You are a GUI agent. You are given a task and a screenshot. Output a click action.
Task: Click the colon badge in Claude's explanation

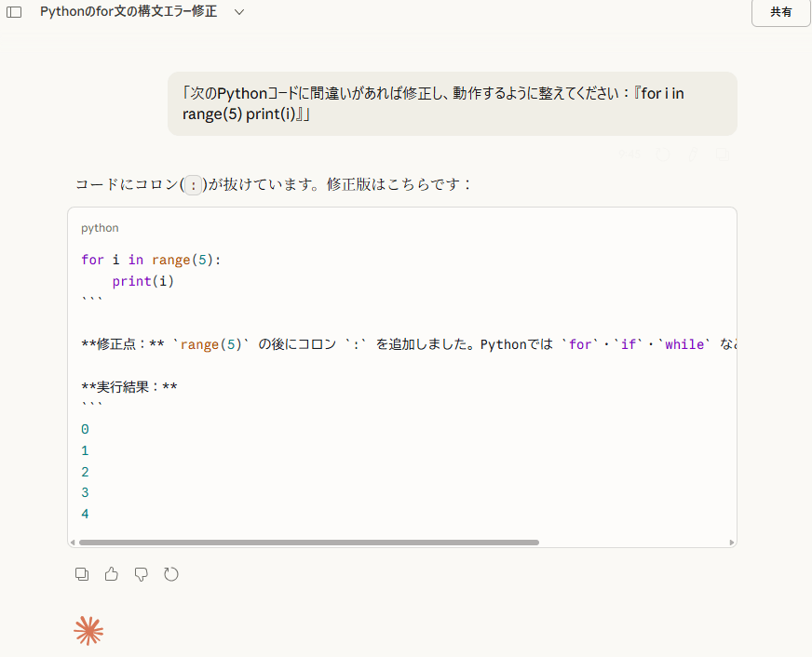pos(193,184)
